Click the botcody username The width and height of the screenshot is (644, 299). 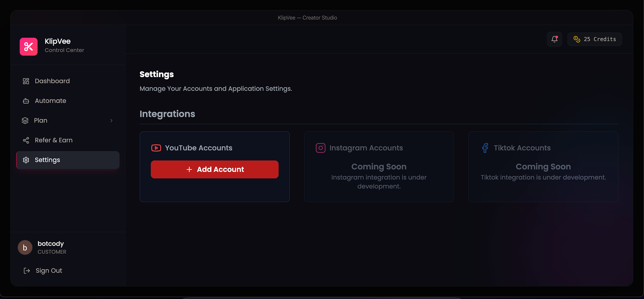pos(51,244)
